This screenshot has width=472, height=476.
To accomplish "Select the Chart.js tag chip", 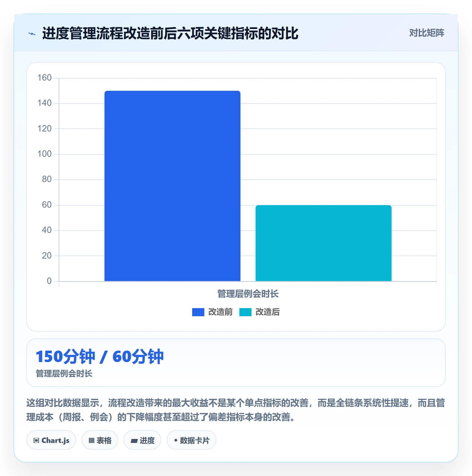I will (51, 440).
